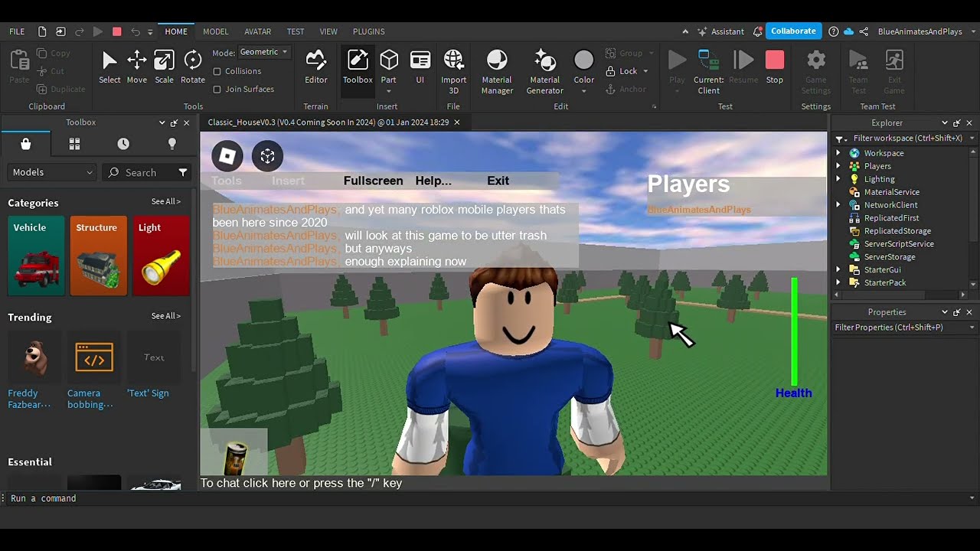Select ServerScriptService in Explorer
This screenshot has width=980, height=551.
tap(899, 244)
